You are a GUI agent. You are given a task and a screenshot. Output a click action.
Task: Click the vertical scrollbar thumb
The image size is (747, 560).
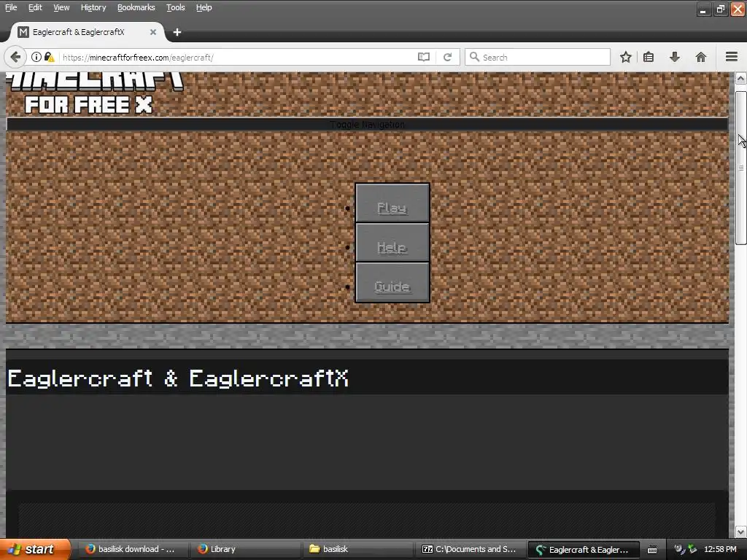coord(740,168)
